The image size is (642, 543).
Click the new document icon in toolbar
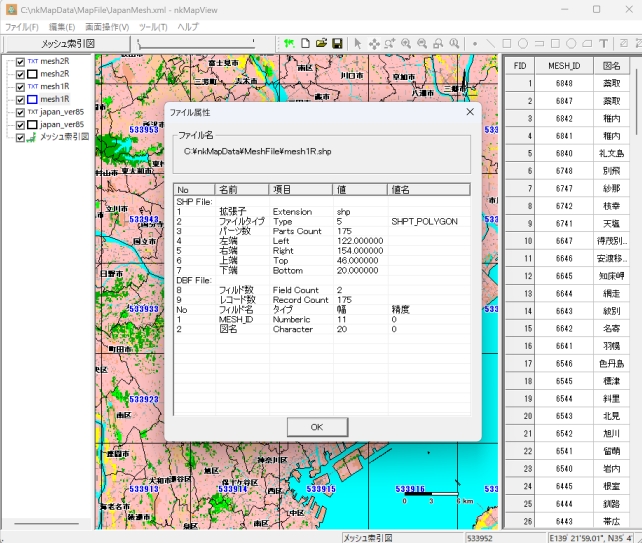point(306,44)
